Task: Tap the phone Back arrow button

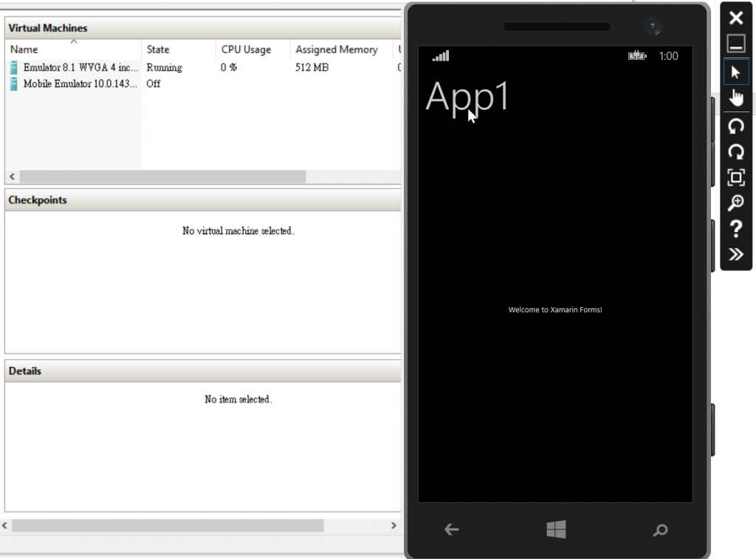Action: [x=451, y=529]
